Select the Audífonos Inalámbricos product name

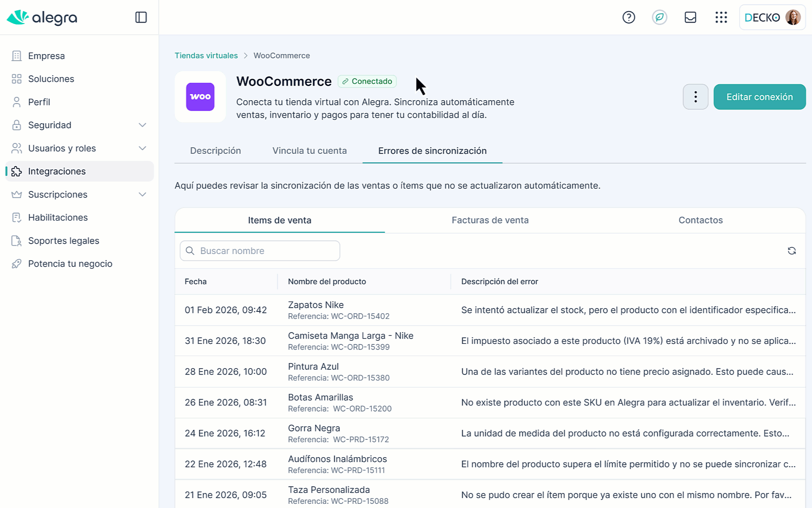coord(337,459)
